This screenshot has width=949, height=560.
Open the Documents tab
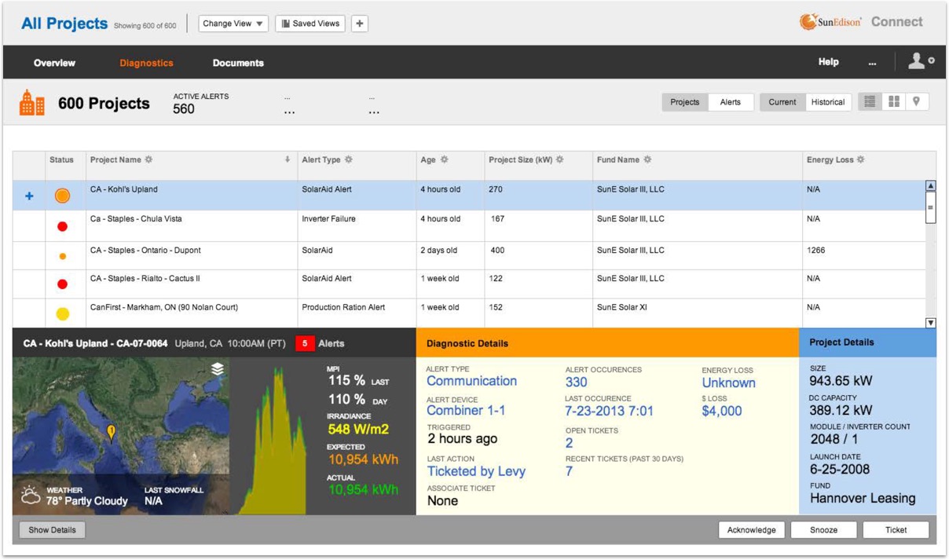point(238,63)
